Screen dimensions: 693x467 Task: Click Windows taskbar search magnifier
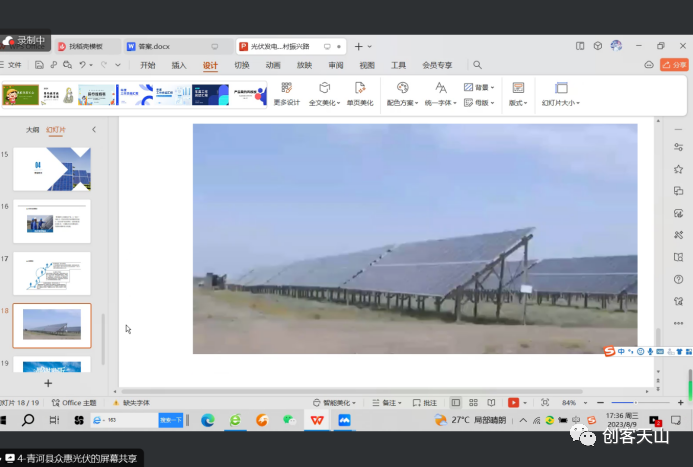[x=28, y=420]
